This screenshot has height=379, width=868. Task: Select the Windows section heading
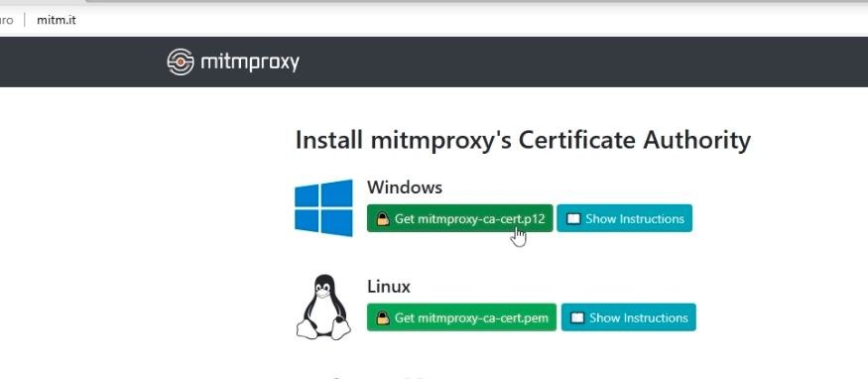(x=405, y=188)
